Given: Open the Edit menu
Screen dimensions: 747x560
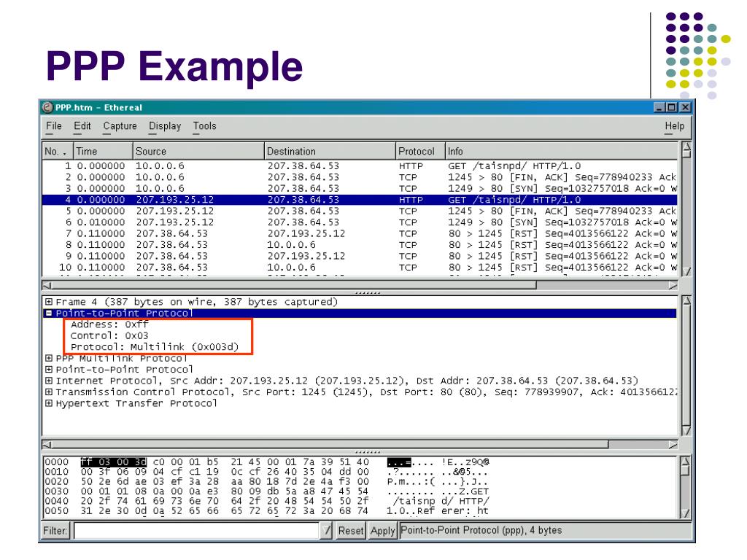Looking at the screenshot, I should coord(82,126).
